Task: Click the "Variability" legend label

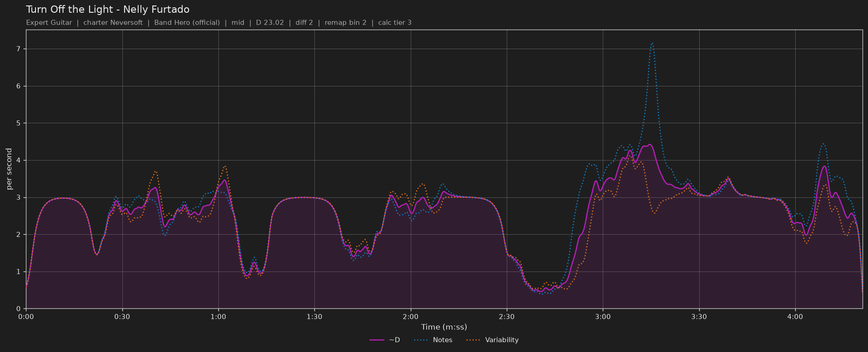Action: coord(502,340)
